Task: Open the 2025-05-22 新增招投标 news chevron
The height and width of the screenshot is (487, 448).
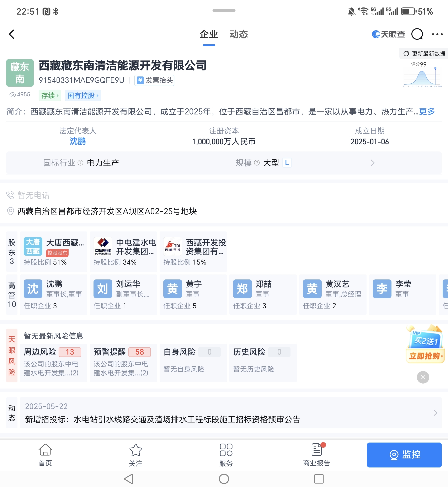Action: [x=435, y=413]
